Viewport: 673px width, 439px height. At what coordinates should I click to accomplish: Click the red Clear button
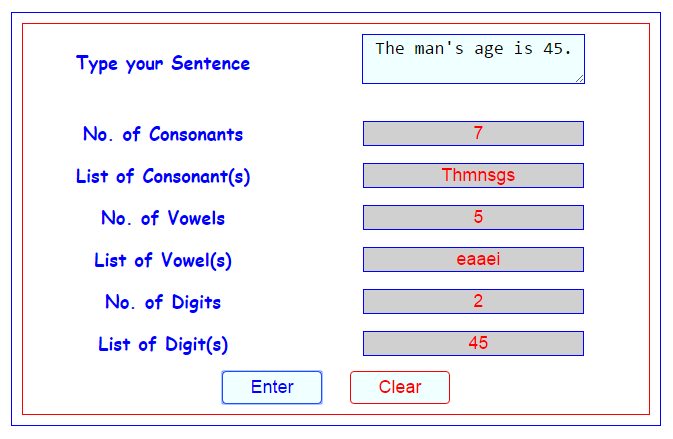(400, 387)
